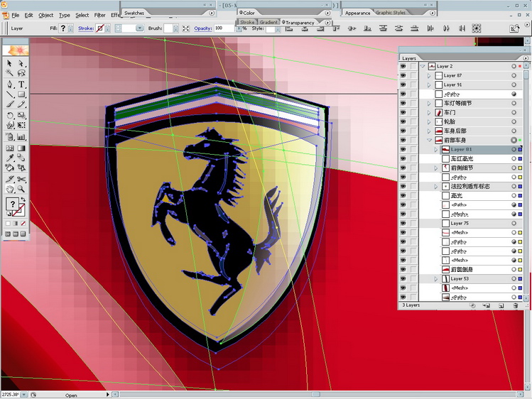The image size is (532, 399).
Task: Select the Mesh tool
Action: (9, 148)
